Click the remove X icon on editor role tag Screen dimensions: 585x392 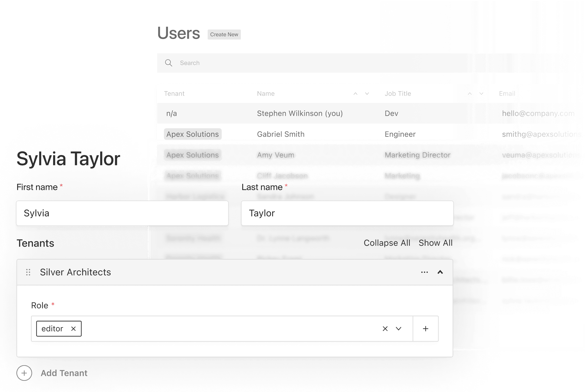click(73, 329)
